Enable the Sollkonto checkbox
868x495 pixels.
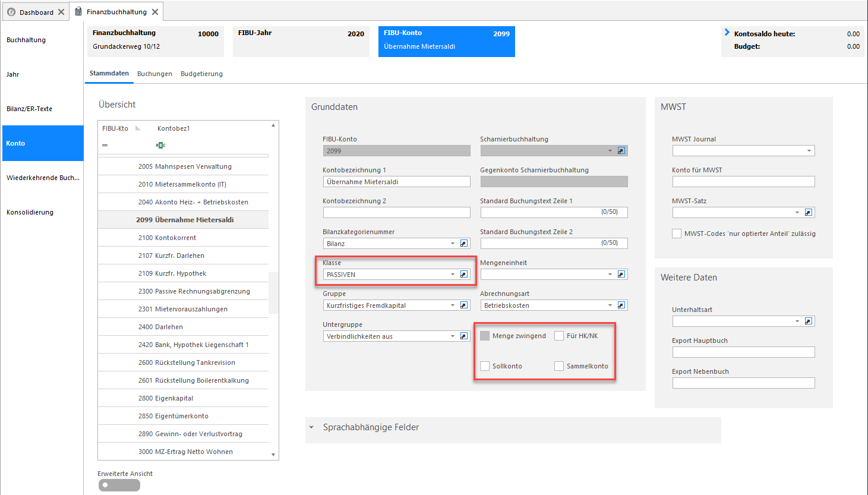pyautogui.click(x=485, y=366)
